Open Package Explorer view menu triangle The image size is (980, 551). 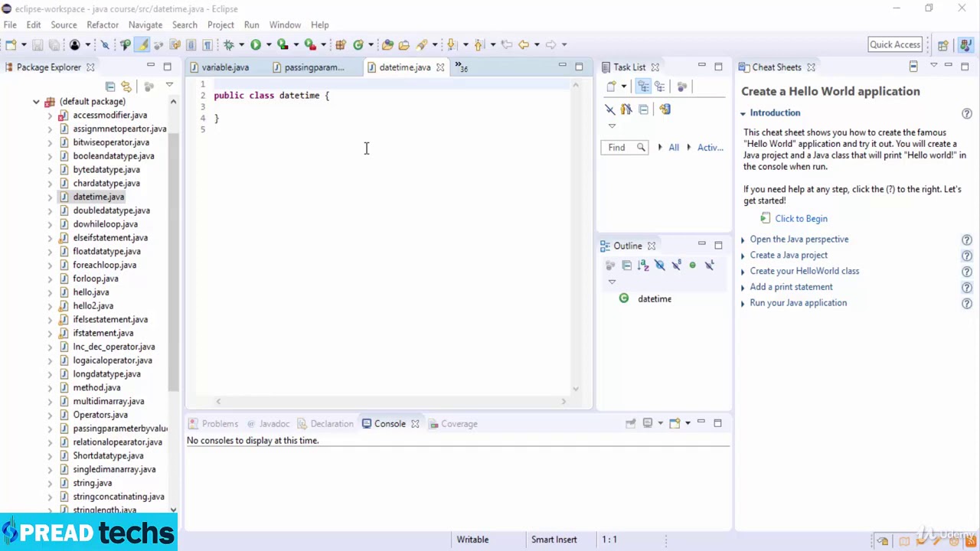169,86
